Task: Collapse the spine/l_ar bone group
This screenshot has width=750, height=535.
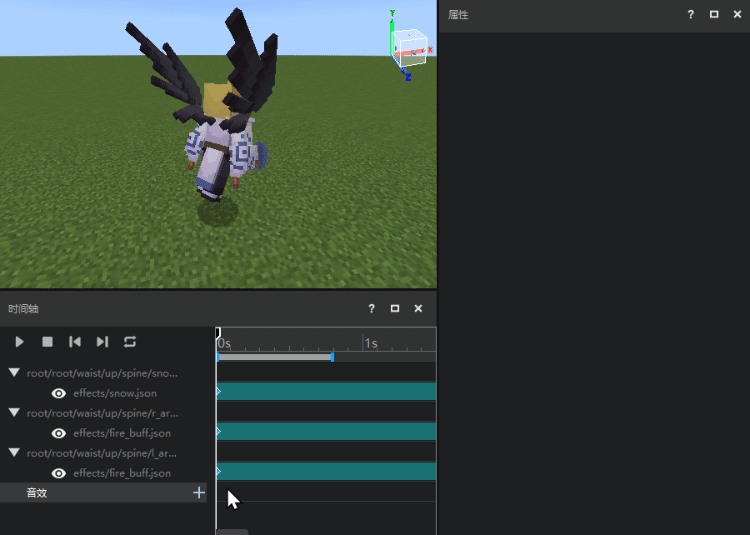Action: (14, 452)
